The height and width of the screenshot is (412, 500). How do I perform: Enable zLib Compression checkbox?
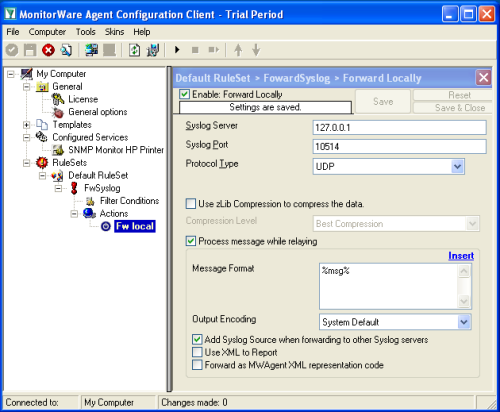point(191,204)
